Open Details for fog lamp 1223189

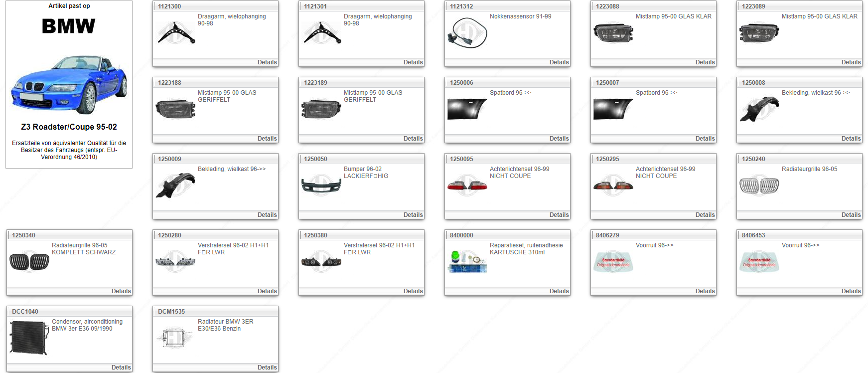click(x=413, y=139)
